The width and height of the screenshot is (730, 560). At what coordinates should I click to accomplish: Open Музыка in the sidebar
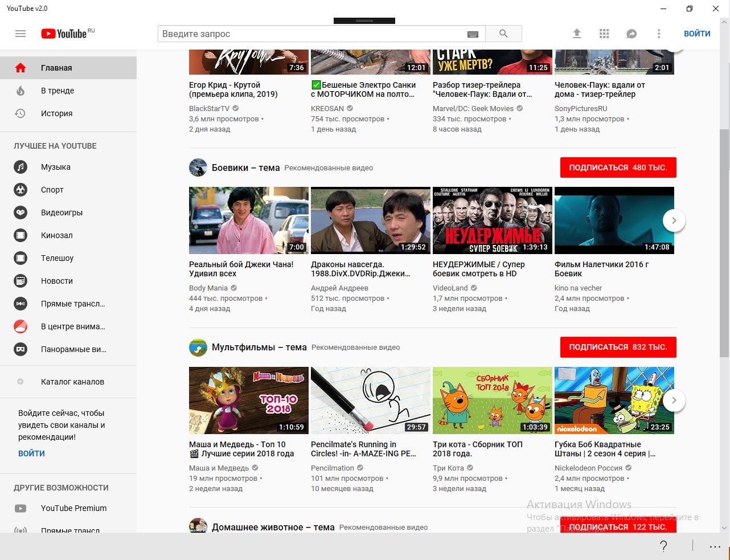(68, 167)
